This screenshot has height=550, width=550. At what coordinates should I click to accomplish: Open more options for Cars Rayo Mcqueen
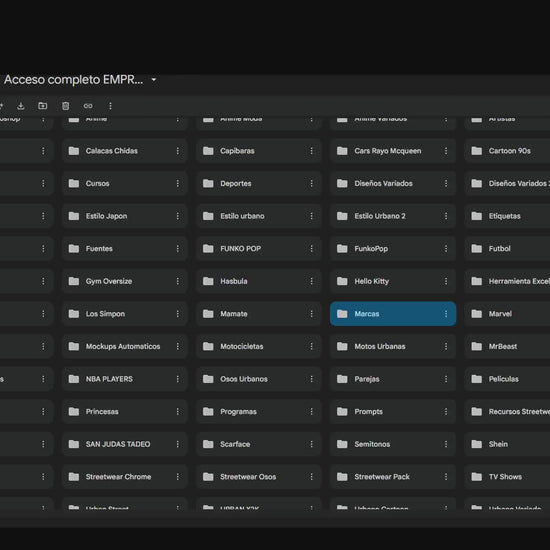[446, 151]
